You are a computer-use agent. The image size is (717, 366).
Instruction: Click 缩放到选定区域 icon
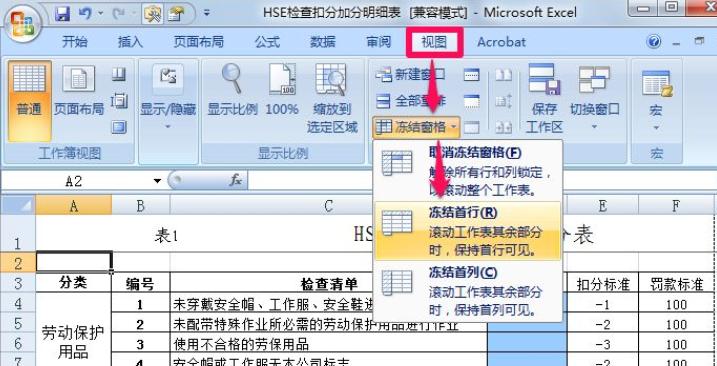332,79
